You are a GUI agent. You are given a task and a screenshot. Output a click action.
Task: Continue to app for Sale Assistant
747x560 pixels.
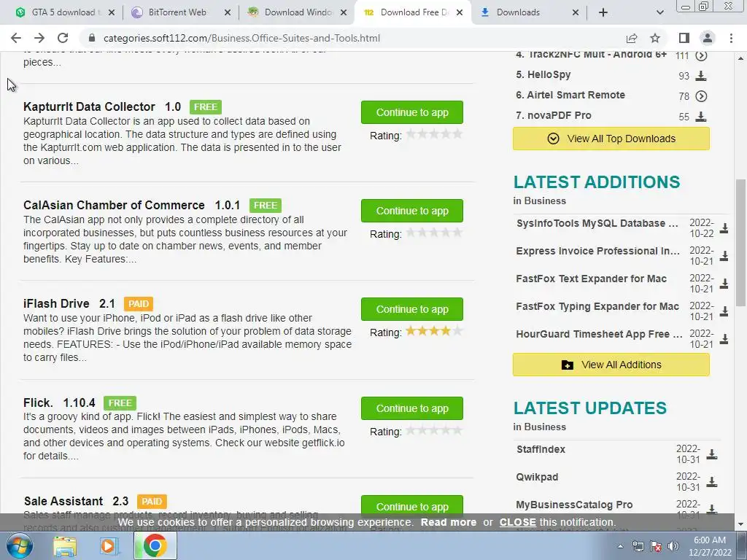(x=412, y=506)
